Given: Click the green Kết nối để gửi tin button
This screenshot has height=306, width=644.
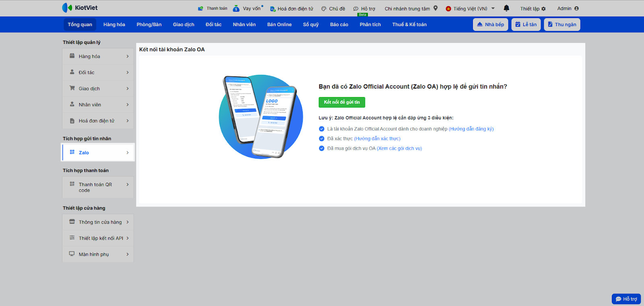Looking at the screenshot, I should pyautogui.click(x=342, y=102).
